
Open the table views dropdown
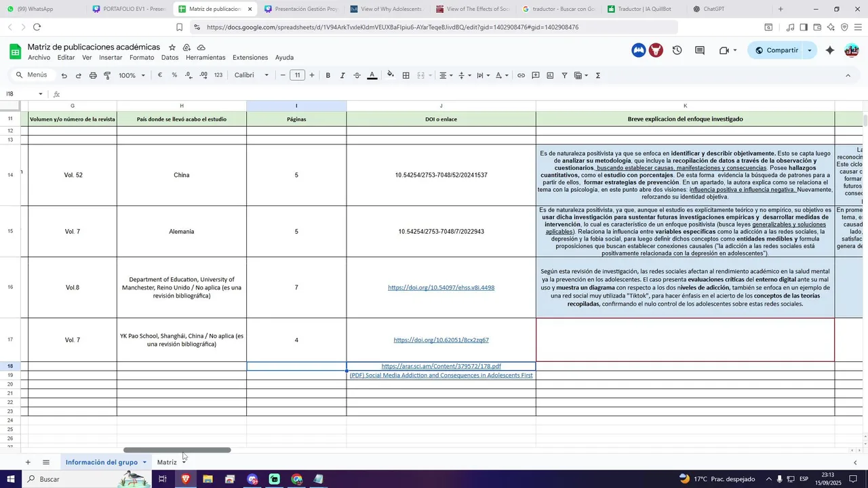click(581, 75)
